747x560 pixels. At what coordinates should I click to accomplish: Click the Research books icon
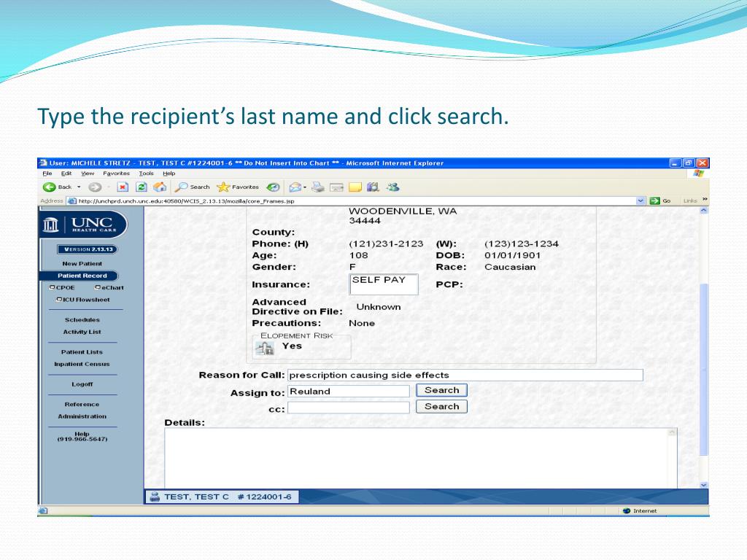pos(373,187)
